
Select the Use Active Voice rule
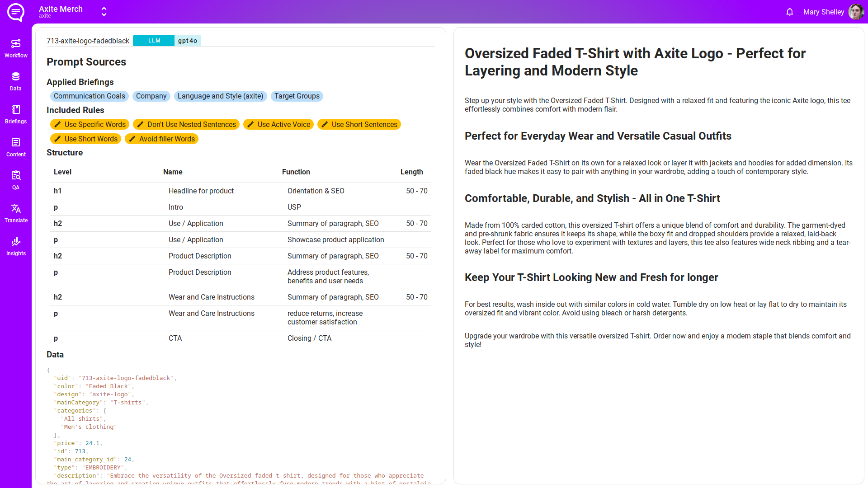[278, 125]
